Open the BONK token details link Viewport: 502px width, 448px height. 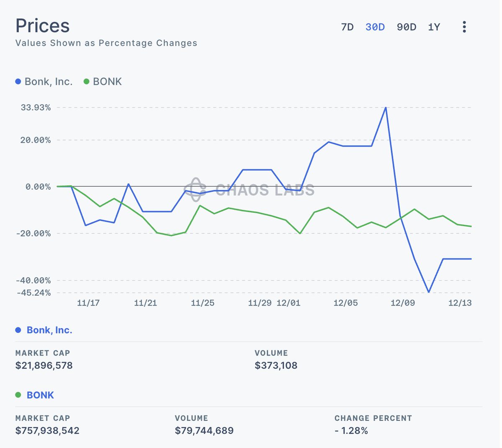tap(40, 395)
